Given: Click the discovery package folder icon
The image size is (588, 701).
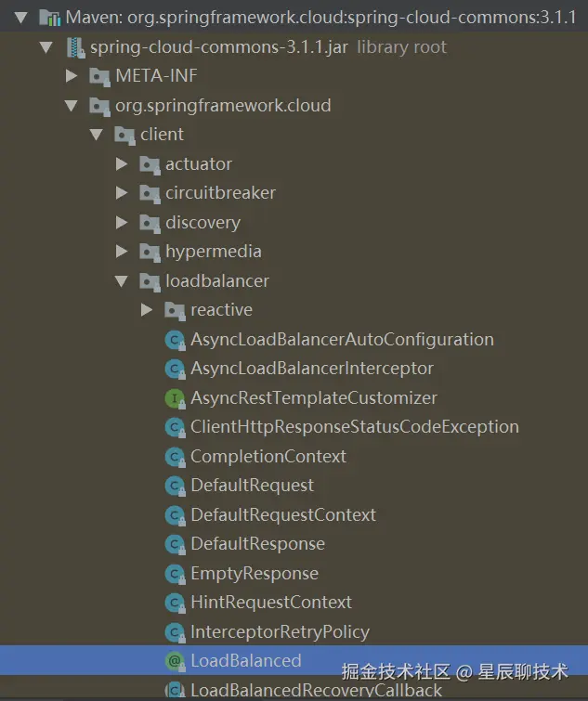Looking at the screenshot, I should click(150, 224).
